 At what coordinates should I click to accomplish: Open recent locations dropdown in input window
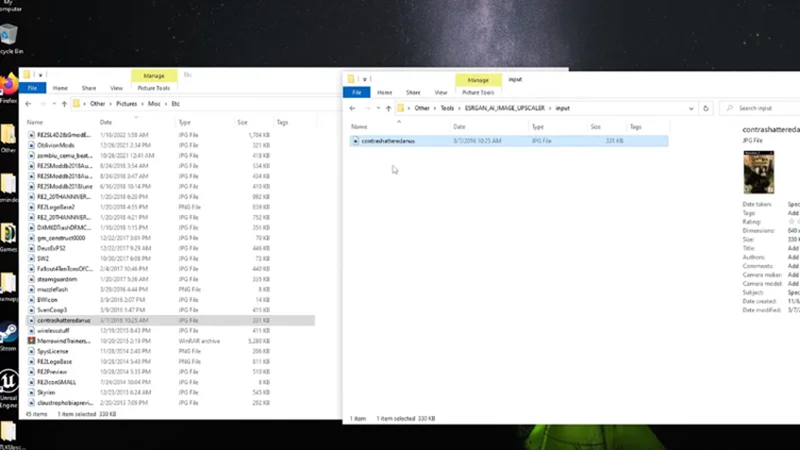(x=378, y=108)
